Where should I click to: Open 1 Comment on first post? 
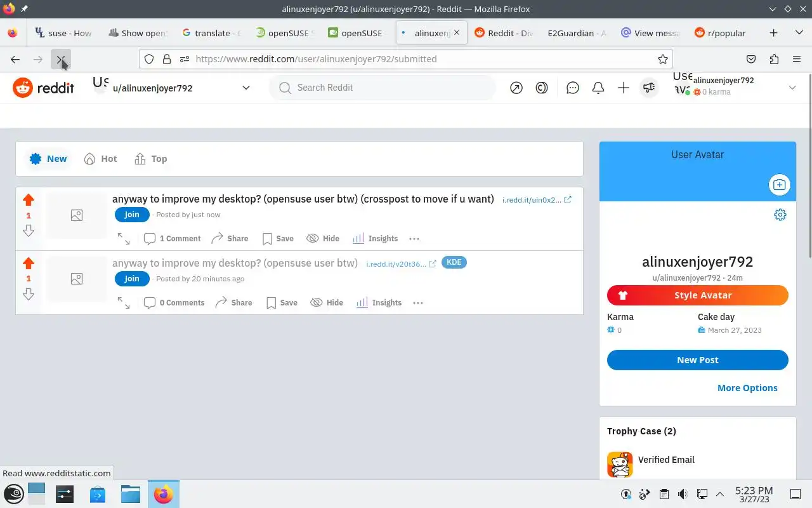point(172,239)
